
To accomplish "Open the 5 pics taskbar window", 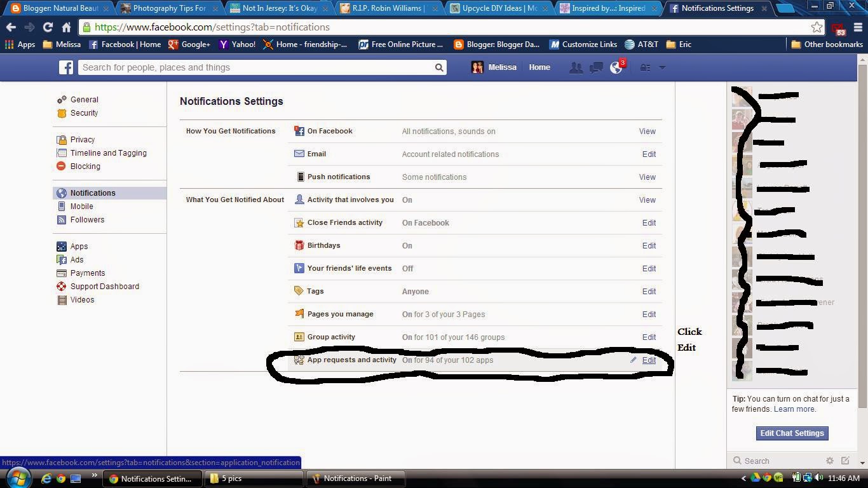I will (x=254, y=478).
